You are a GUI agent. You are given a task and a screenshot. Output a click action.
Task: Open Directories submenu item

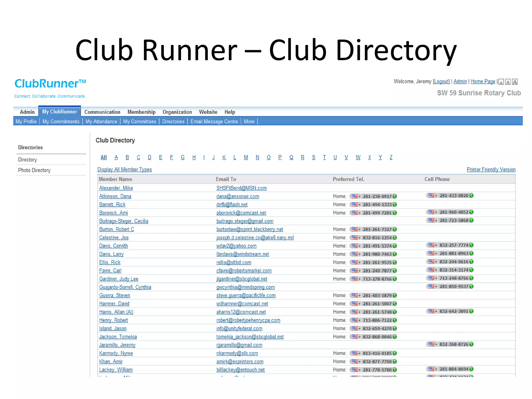(173, 122)
